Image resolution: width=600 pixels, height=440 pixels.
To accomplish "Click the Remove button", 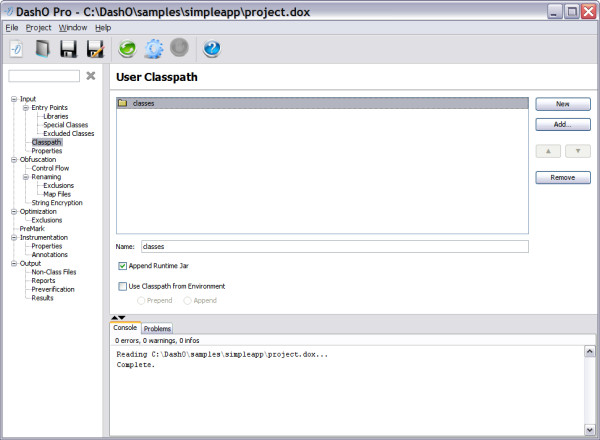I will (563, 178).
